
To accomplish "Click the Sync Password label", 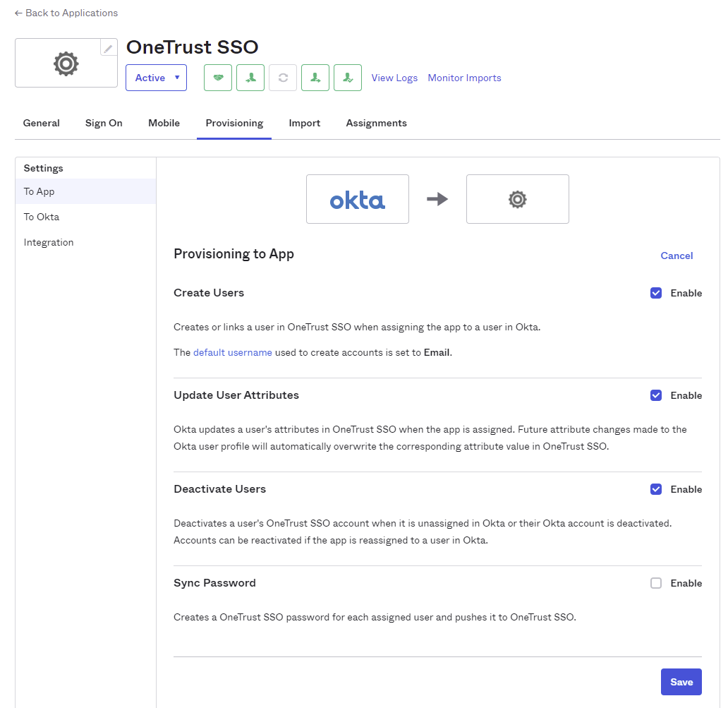I will pos(214,583).
